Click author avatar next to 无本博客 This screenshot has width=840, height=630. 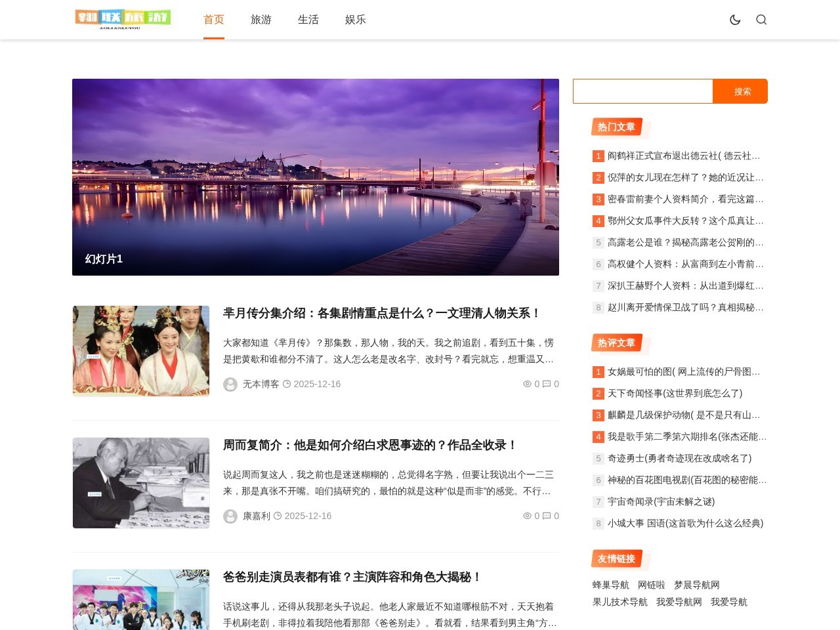coord(230,384)
